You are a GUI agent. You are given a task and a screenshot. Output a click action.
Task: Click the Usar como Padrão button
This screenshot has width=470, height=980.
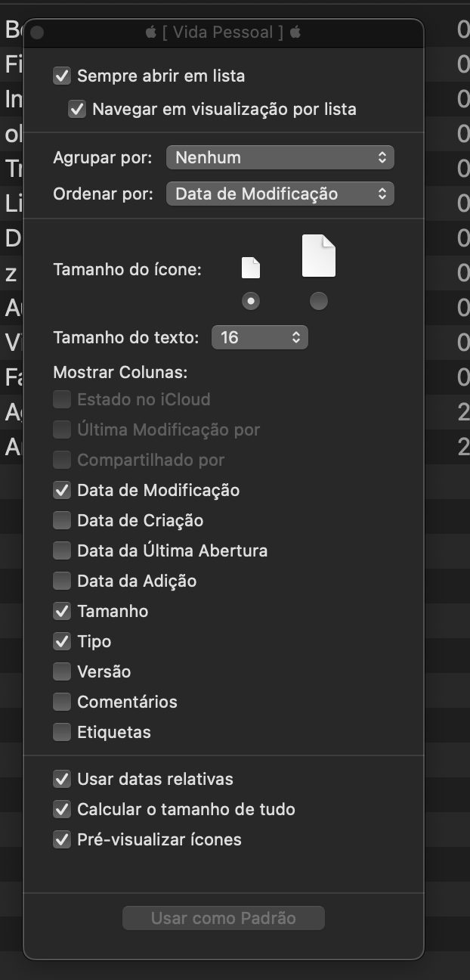[x=224, y=918]
